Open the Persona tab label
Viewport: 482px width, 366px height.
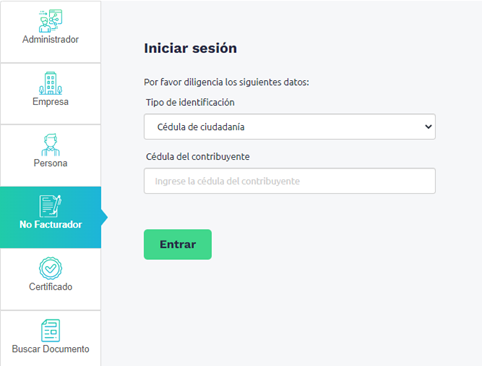click(50, 163)
